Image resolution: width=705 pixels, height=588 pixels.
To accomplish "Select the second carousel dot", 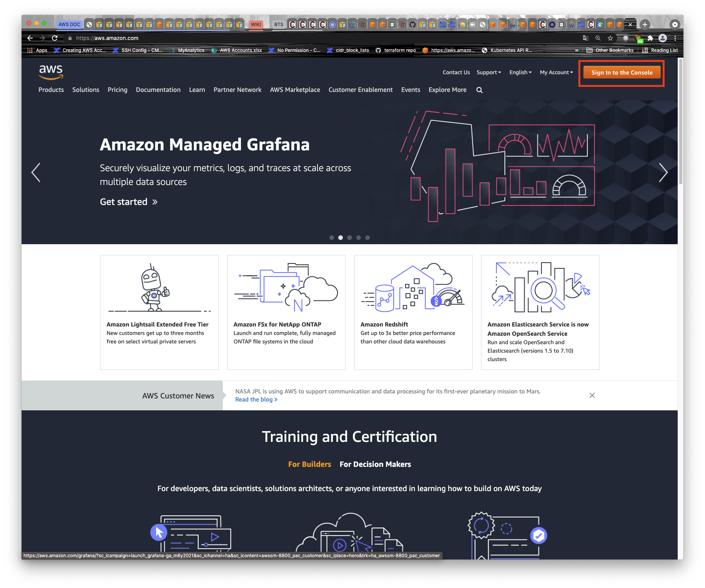I will click(341, 238).
